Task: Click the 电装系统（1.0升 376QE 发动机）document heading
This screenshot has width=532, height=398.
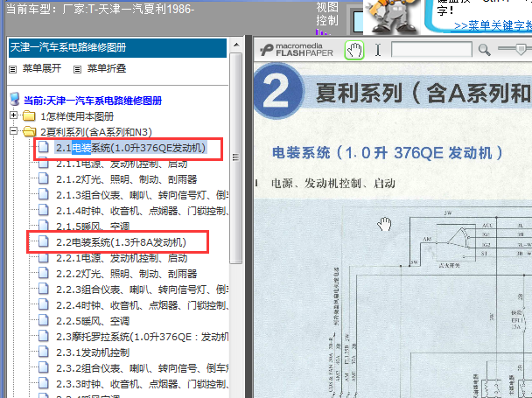Action: click(387, 153)
